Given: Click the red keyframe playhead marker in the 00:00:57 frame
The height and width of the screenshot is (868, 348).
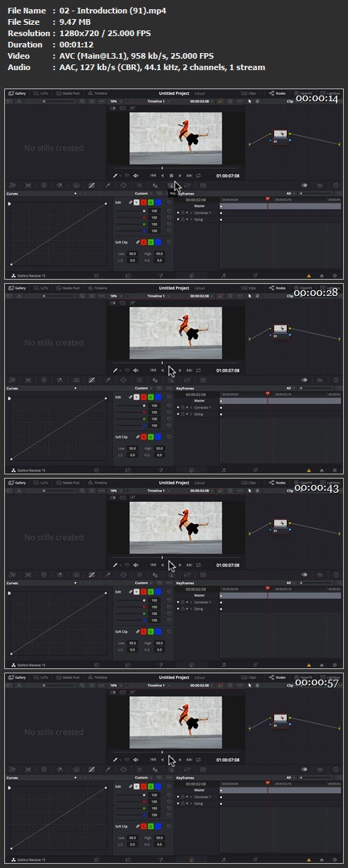Looking at the screenshot, I should coord(267,783).
